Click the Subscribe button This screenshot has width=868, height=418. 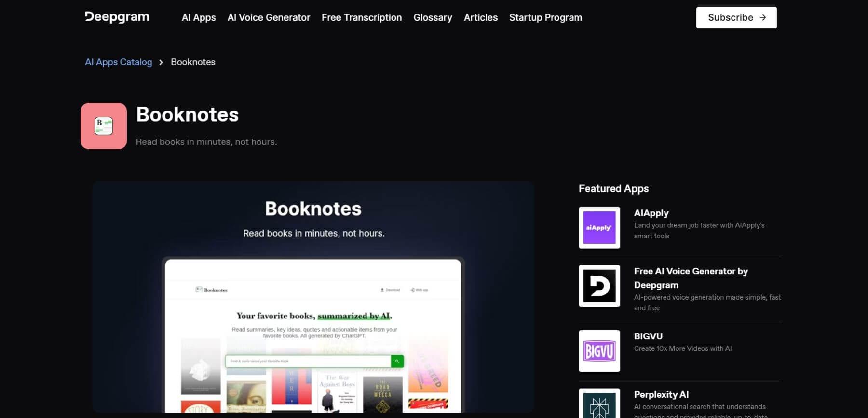pyautogui.click(x=736, y=17)
